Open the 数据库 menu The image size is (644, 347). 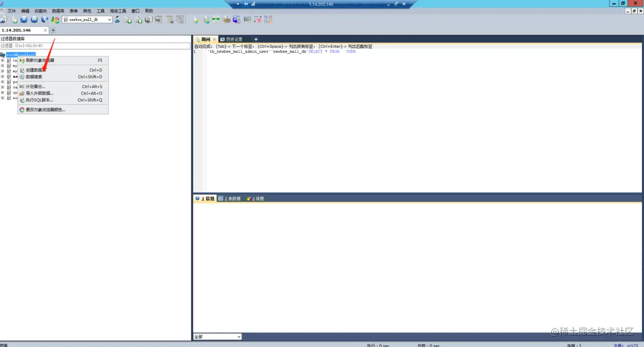point(58,11)
